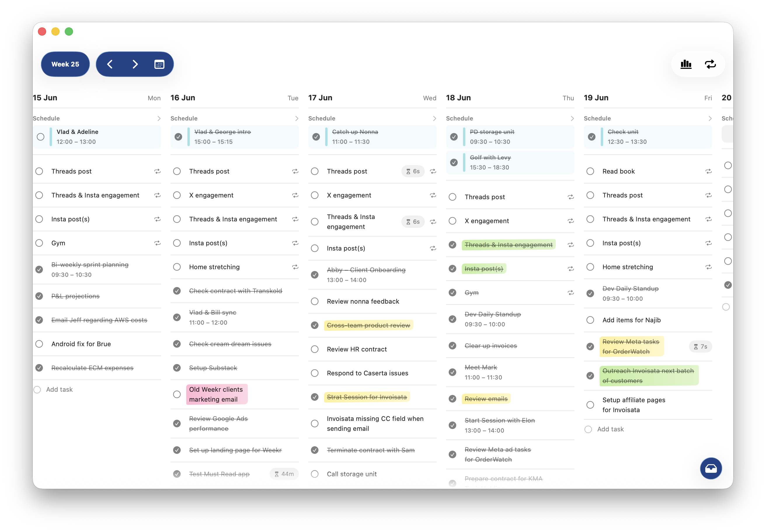Click Add task under Monday
The image size is (766, 532).
click(59, 389)
